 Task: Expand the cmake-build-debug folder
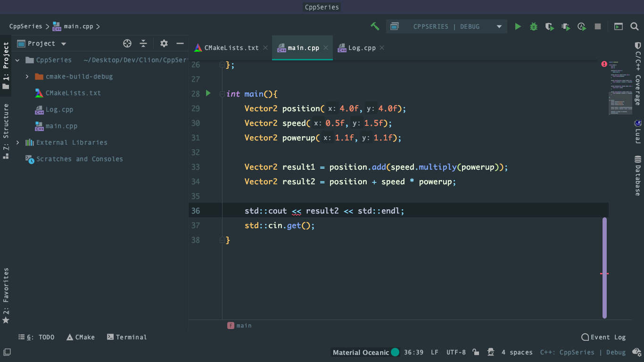27,76
